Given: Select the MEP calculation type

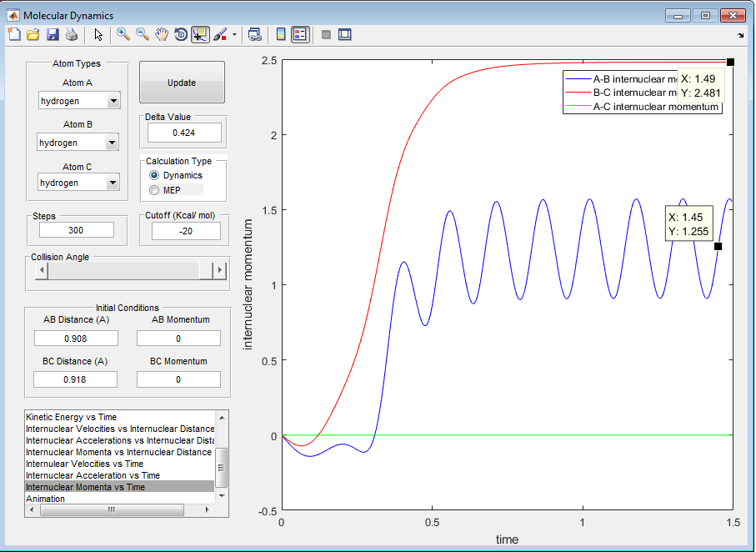Looking at the screenshot, I should (x=153, y=190).
